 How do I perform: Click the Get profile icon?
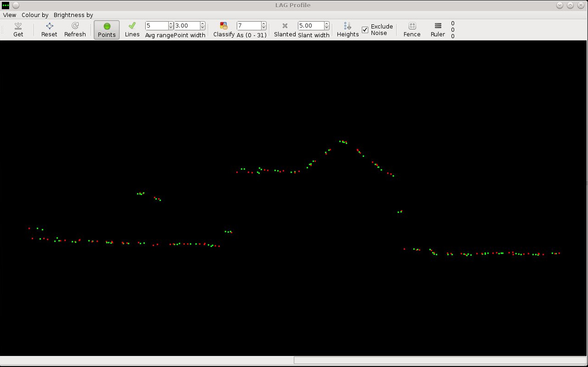click(x=18, y=26)
